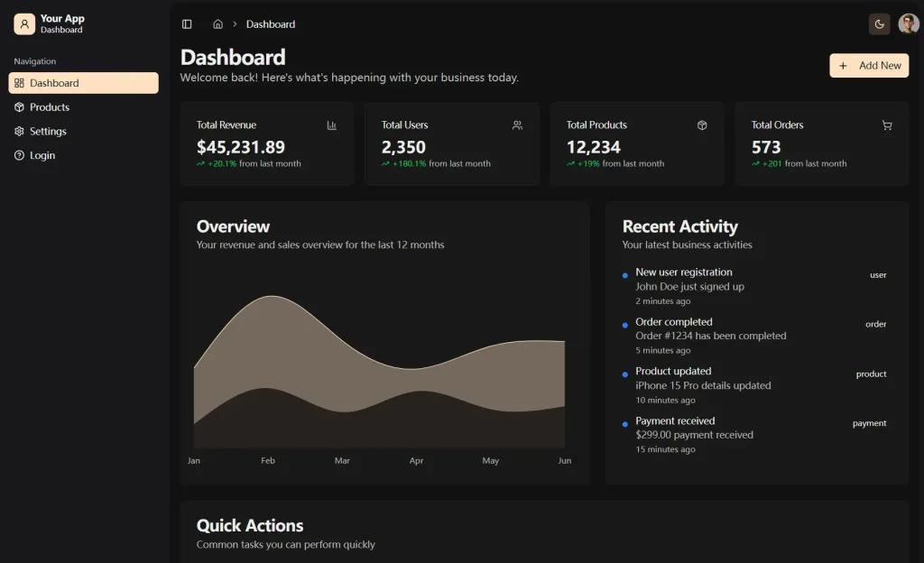Viewport: 924px width, 563px height.
Task: Click the users icon on Total Users card
Action: pos(517,125)
